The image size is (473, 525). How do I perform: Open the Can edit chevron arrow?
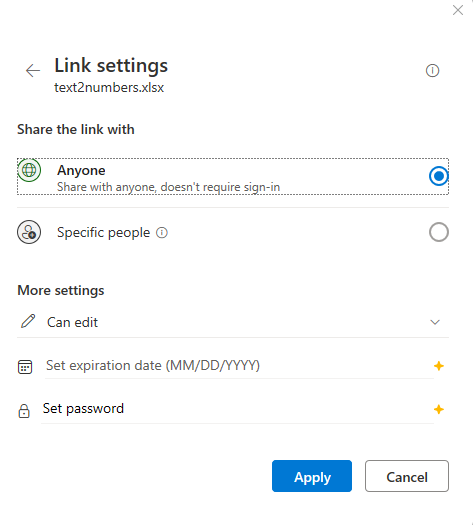click(435, 322)
